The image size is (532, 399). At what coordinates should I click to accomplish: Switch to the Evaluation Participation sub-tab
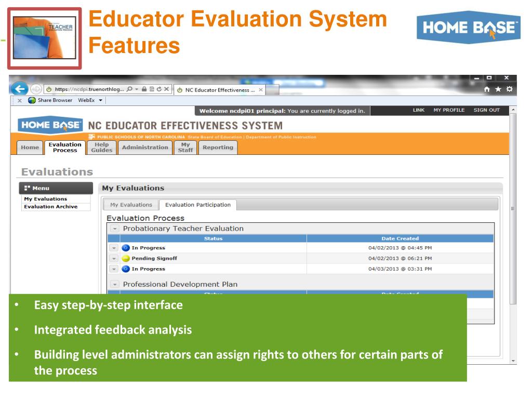coord(198,205)
